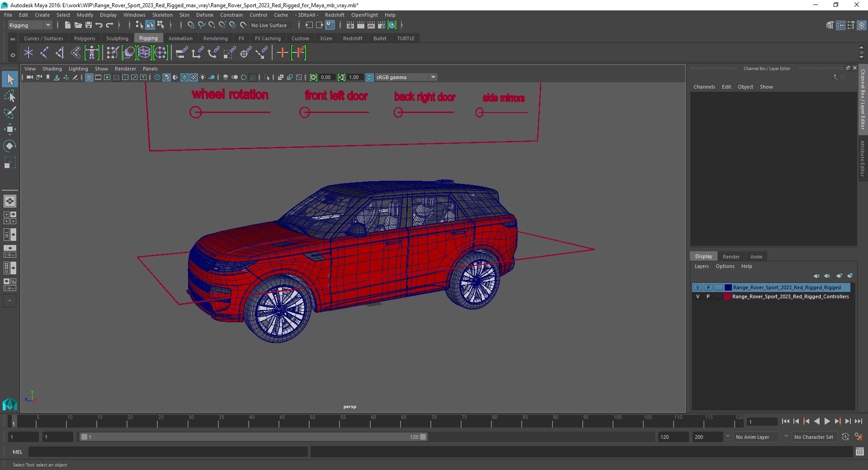
Task: Open the Script Editor icon at bottom right
Action: (x=860, y=451)
